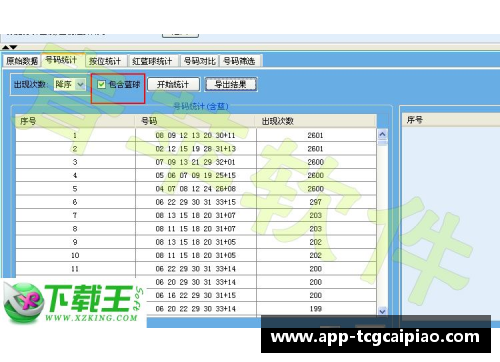
Task: Sort by the 出现次数 column header
Action: click(x=316, y=121)
